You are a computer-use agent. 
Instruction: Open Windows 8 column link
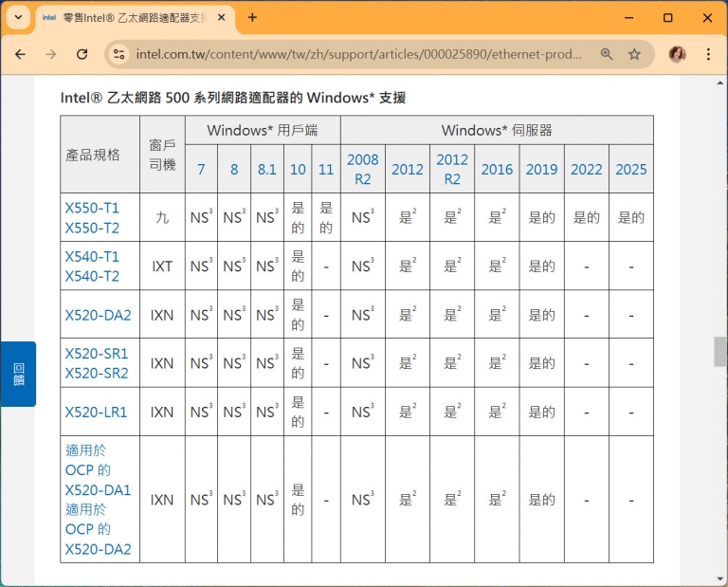(x=234, y=169)
